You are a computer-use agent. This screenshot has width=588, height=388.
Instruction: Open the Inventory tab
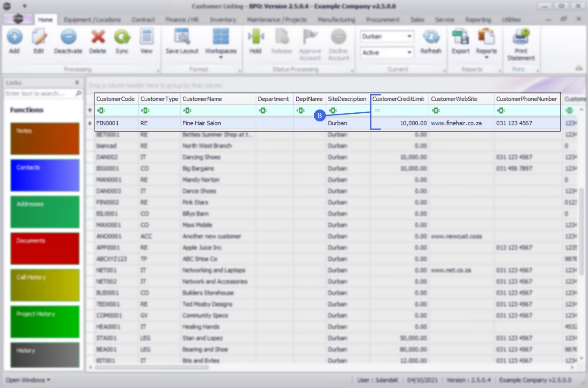tap(223, 20)
